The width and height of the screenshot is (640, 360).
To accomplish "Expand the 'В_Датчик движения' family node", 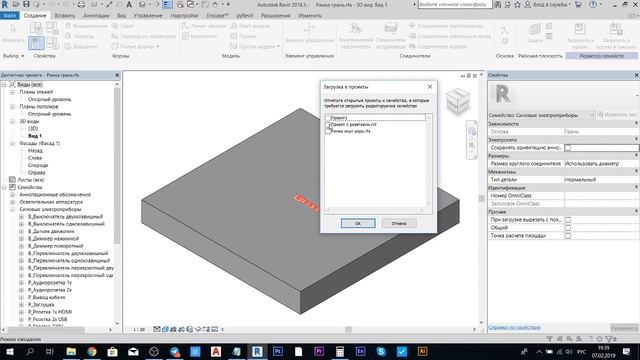I will [21, 231].
